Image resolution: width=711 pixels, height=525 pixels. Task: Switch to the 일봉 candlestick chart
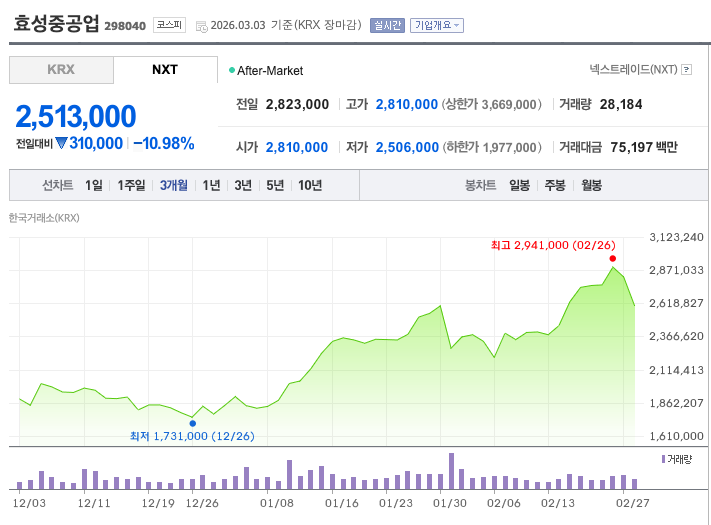click(x=519, y=185)
